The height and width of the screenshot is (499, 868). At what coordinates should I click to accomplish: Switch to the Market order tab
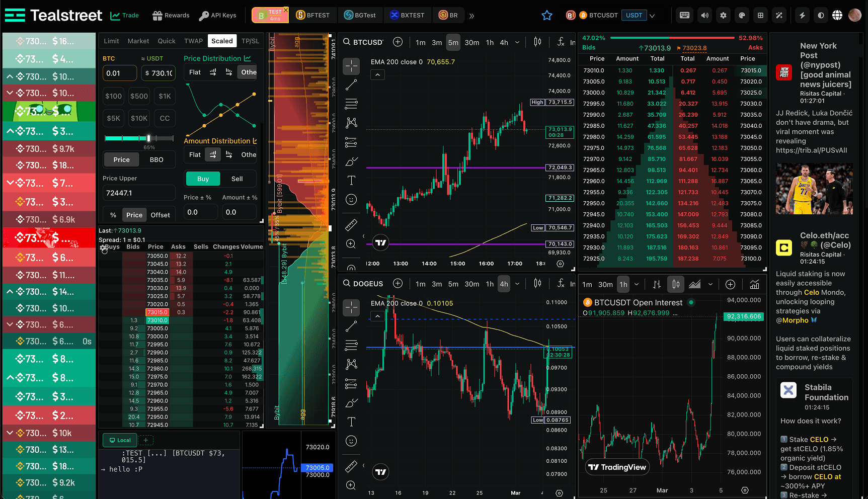point(138,41)
